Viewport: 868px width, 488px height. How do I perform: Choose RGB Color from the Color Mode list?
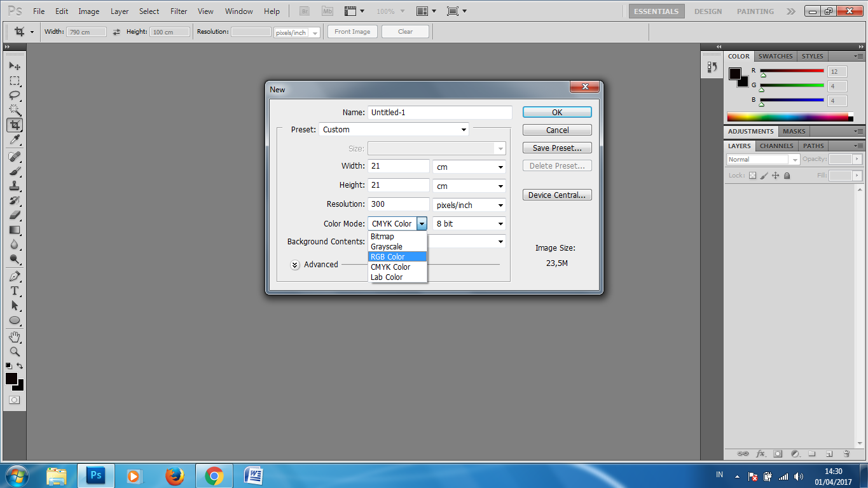[x=388, y=256]
